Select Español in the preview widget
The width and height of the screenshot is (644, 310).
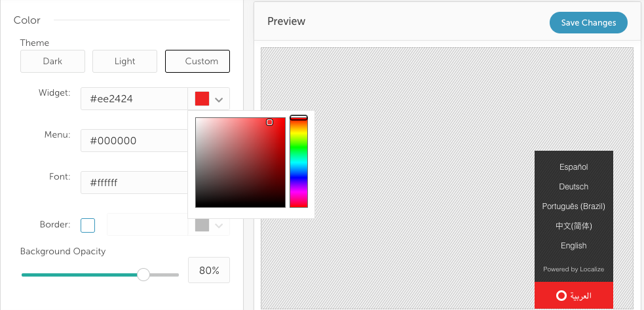(574, 167)
